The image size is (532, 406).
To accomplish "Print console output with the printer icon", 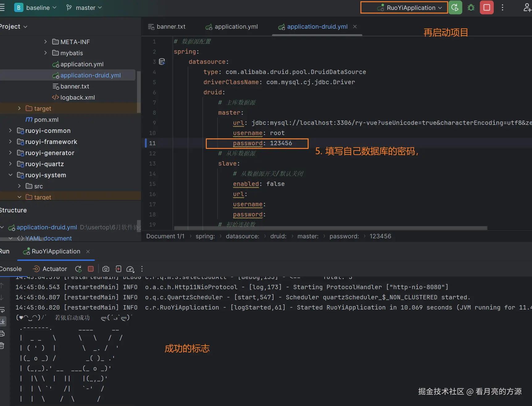I will pos(2,334).
